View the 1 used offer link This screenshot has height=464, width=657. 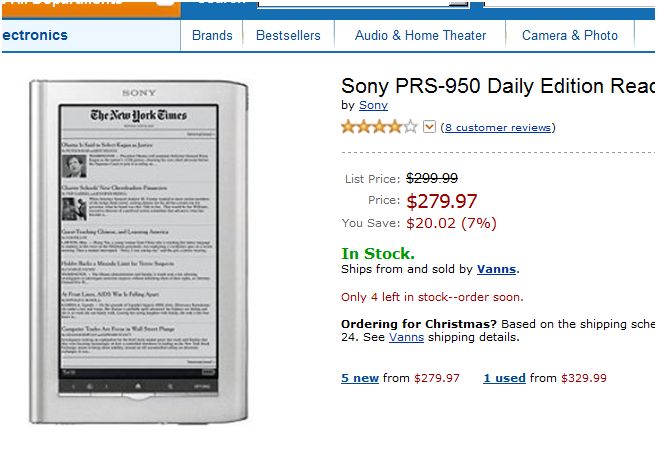coord(504,378)
